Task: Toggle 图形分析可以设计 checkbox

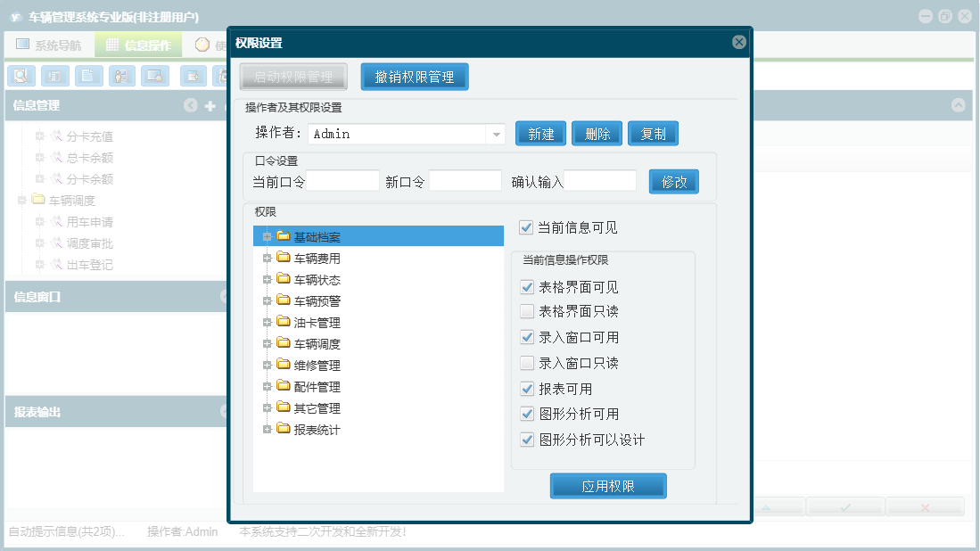Action: click(x=527, y=440)
